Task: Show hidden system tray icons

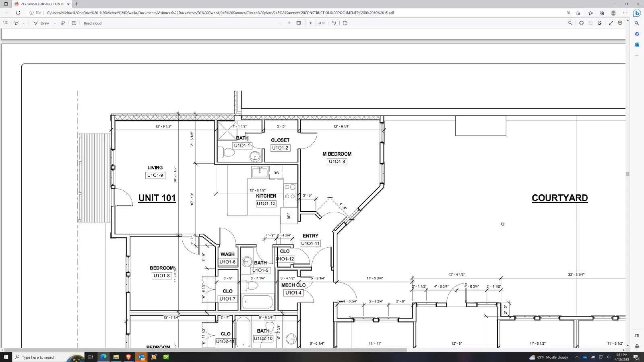Action: click(577, 357)
